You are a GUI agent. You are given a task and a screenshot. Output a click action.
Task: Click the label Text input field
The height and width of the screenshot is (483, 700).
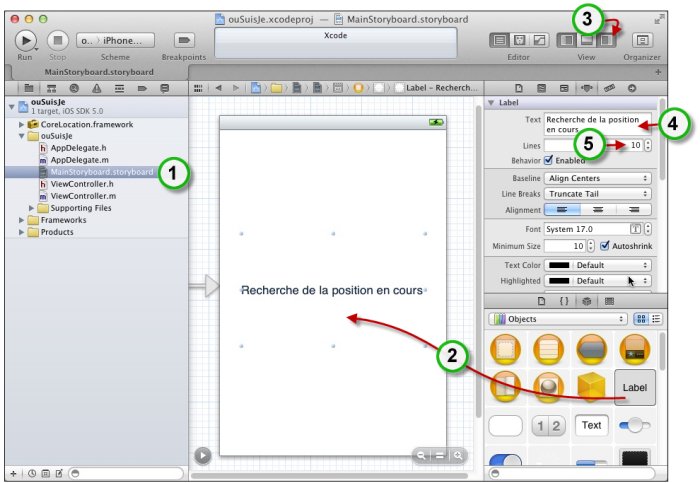point(597,124)
